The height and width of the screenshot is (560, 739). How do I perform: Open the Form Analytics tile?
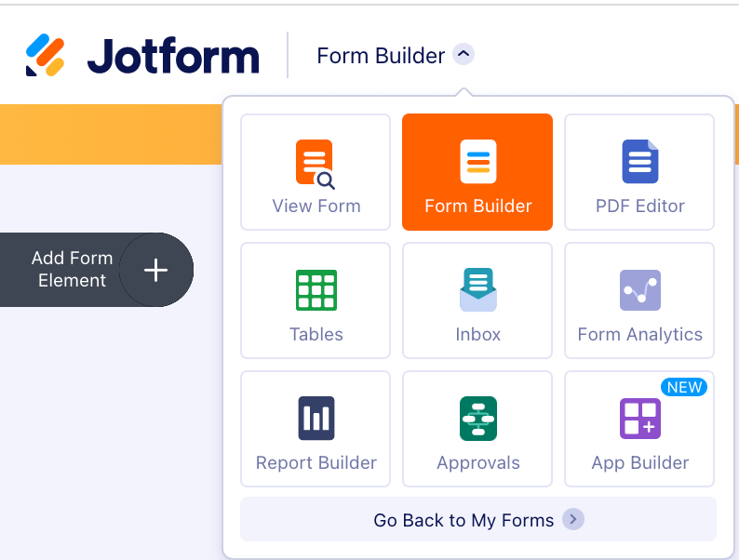tap(639, 300)
